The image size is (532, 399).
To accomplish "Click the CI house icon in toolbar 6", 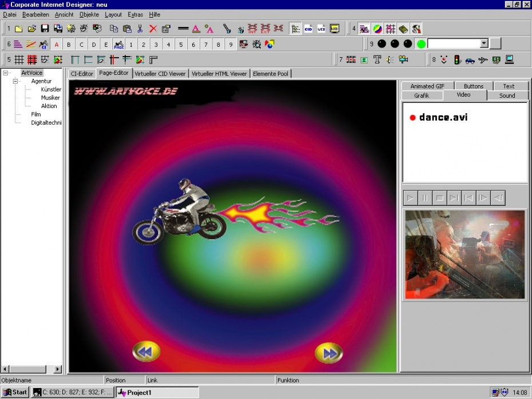I will tap(44, 45).
